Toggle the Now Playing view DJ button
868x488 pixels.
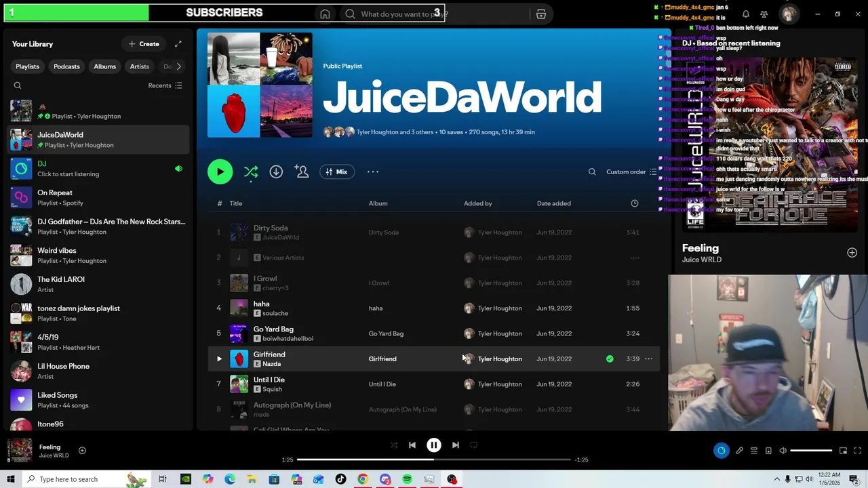tap(721, 451)
